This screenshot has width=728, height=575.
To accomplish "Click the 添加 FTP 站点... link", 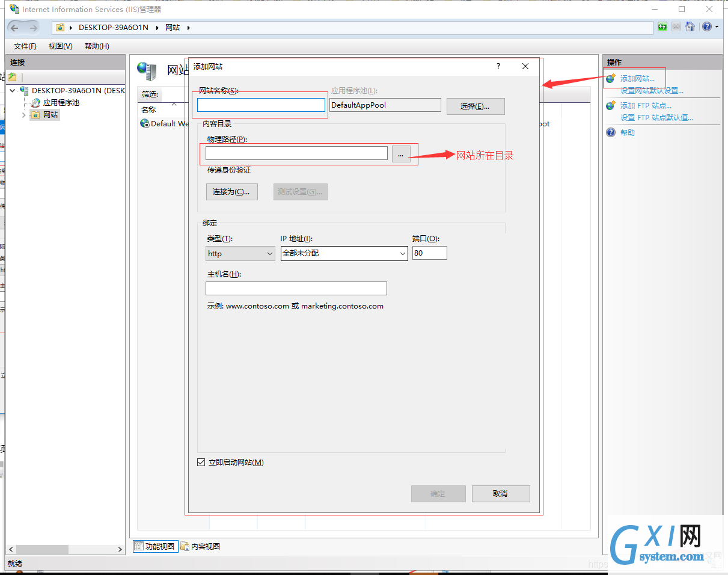I will coord(646,106).
